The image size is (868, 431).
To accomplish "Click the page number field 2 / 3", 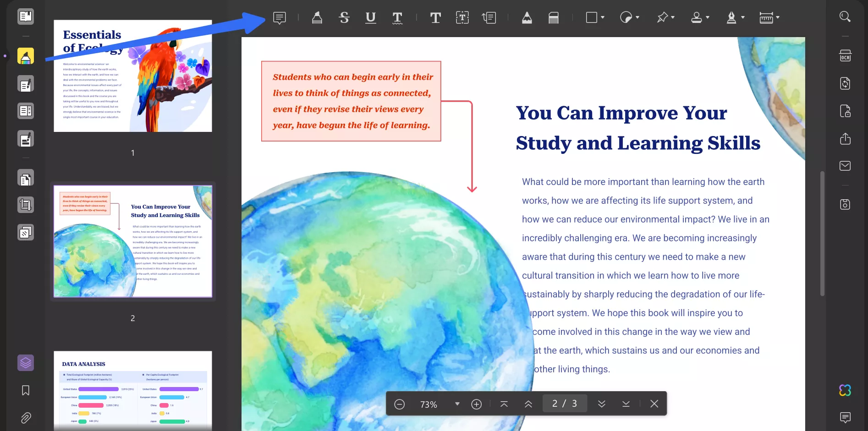I will coord(565,404).
